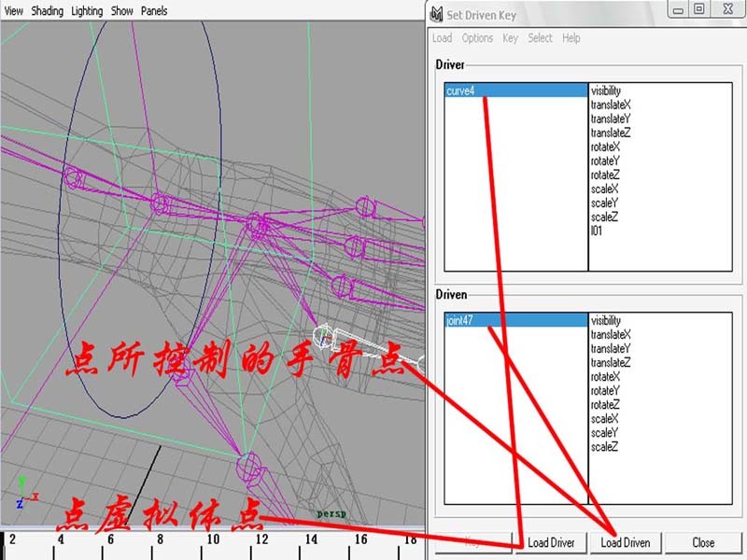Click the Load Driven button
The height and width of the screenshot is (560, 747).
[x=625, y=542]
